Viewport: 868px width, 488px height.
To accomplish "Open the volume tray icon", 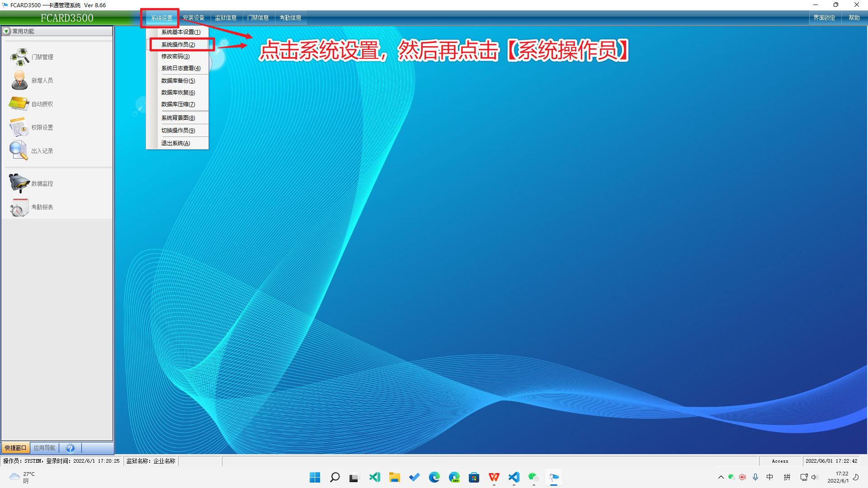I will (x=815, y=477).
